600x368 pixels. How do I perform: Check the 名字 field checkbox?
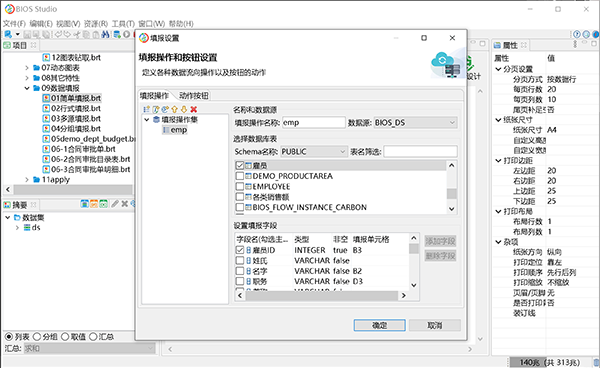click(240, 271)
